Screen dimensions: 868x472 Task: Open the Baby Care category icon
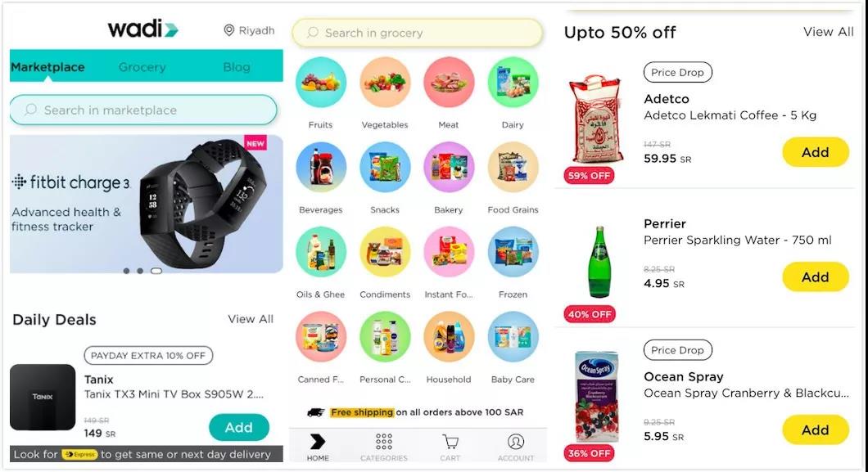coord(513,336)
